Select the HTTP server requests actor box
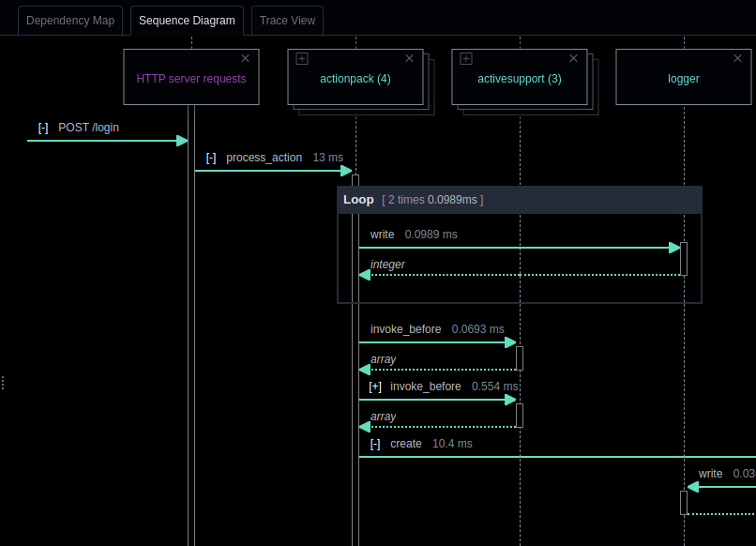Viewport: 756px width, 546px height. point(191,79)
